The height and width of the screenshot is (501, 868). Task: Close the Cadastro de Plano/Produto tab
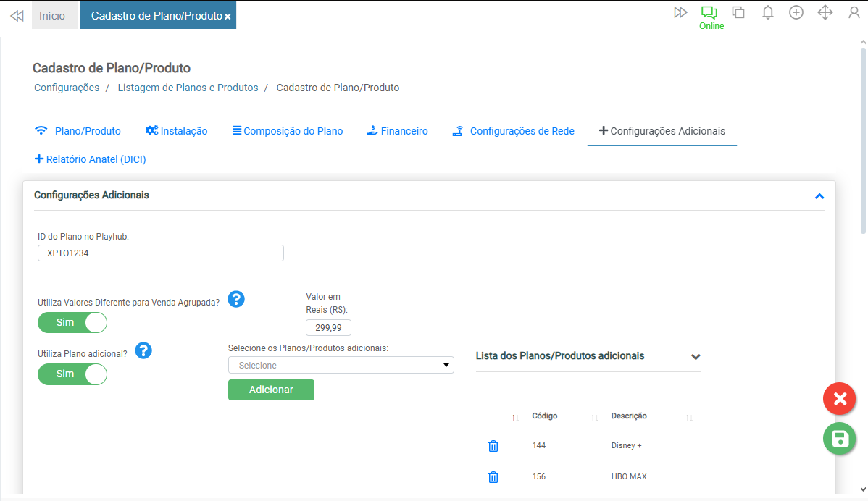pyautogui.click(x=228, y=17)
